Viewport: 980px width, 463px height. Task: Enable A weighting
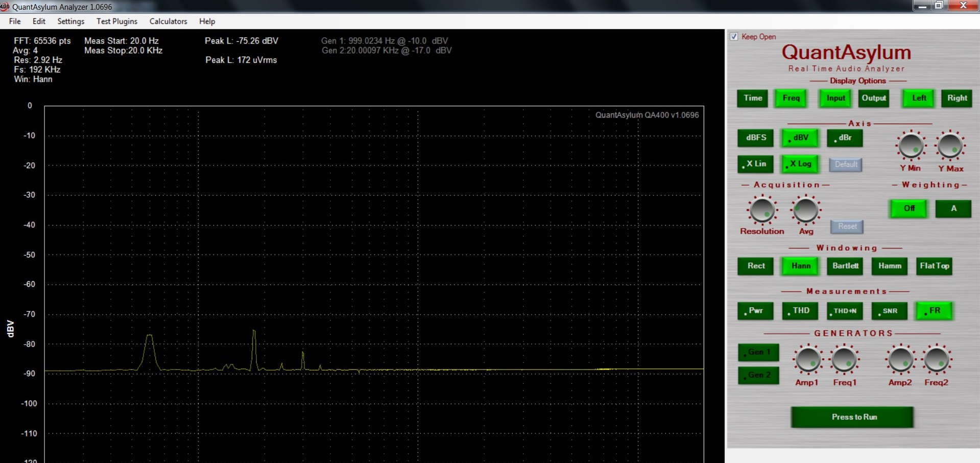(953, 208)
